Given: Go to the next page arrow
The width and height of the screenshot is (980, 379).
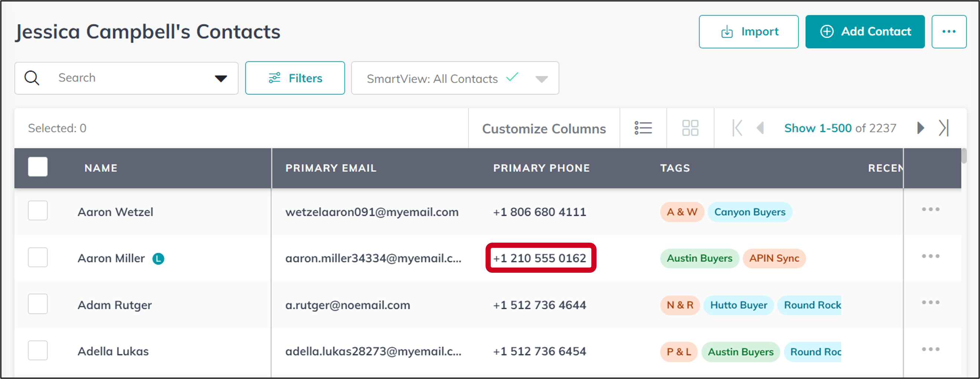Looking at the screenshot, I should (920, 128).
